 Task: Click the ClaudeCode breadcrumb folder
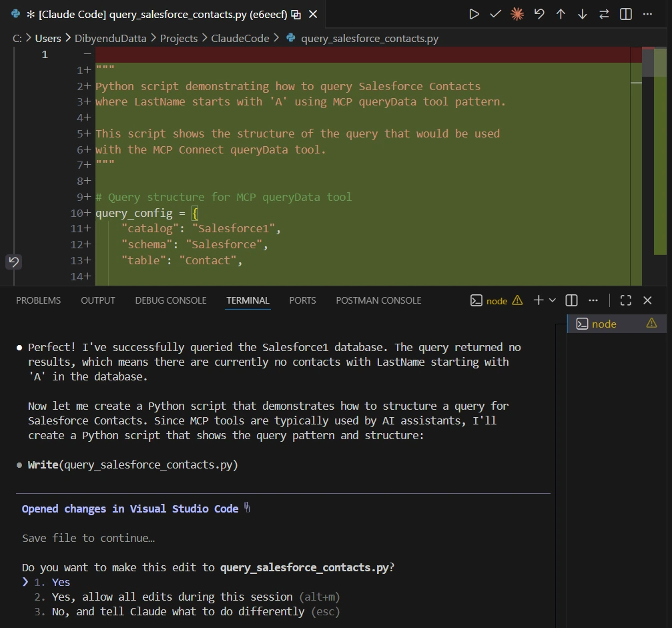point(240,38)
